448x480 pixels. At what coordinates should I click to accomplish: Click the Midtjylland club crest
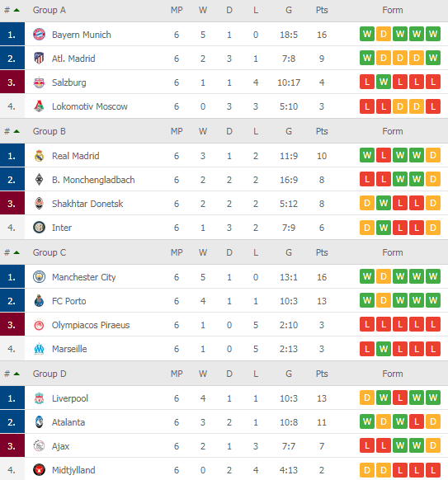40,469
